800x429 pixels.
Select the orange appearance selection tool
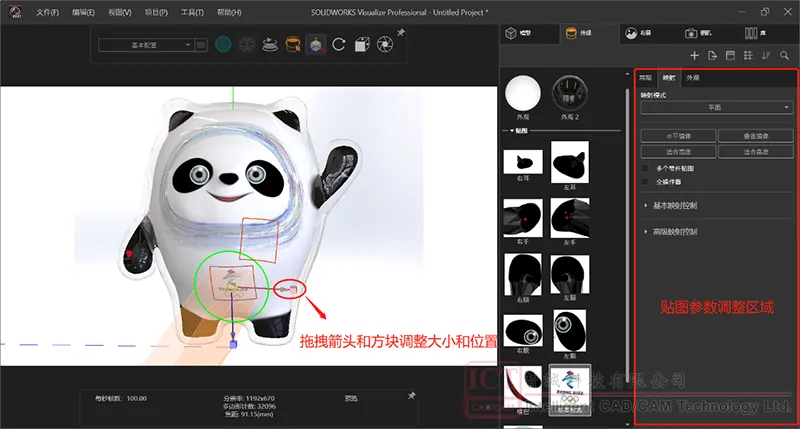point(293,45)
